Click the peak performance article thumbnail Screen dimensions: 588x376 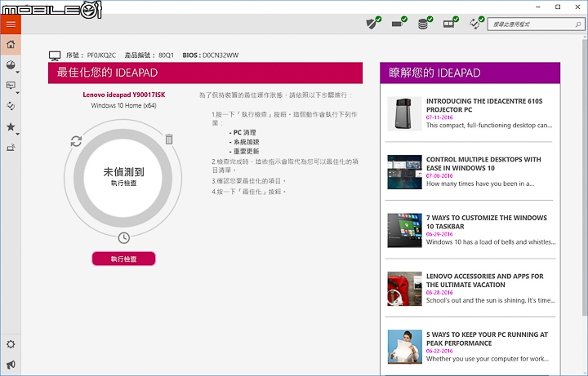(404, 347)
